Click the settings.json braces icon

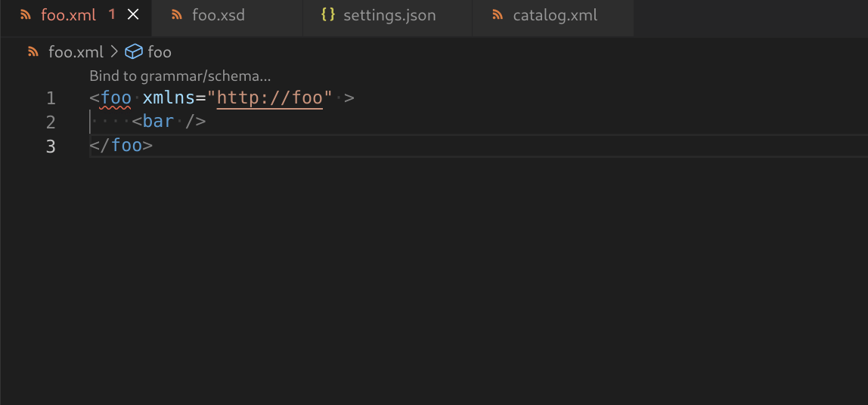327,15
